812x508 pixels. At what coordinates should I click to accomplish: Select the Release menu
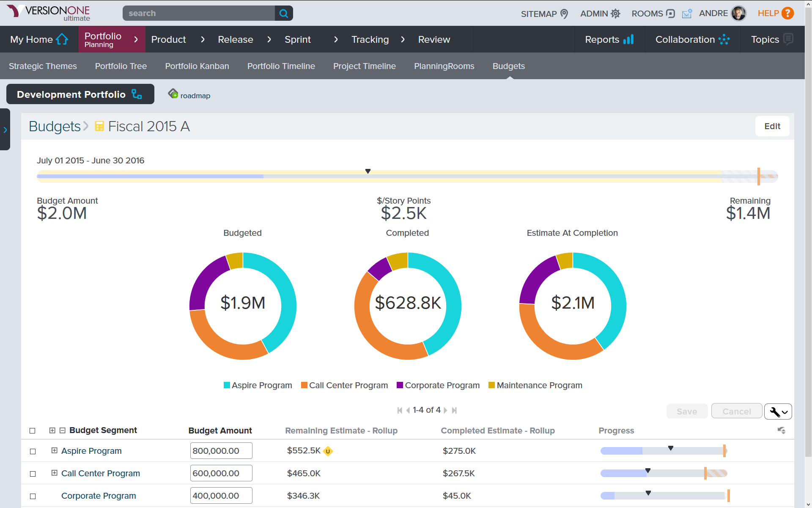[235, 39]
